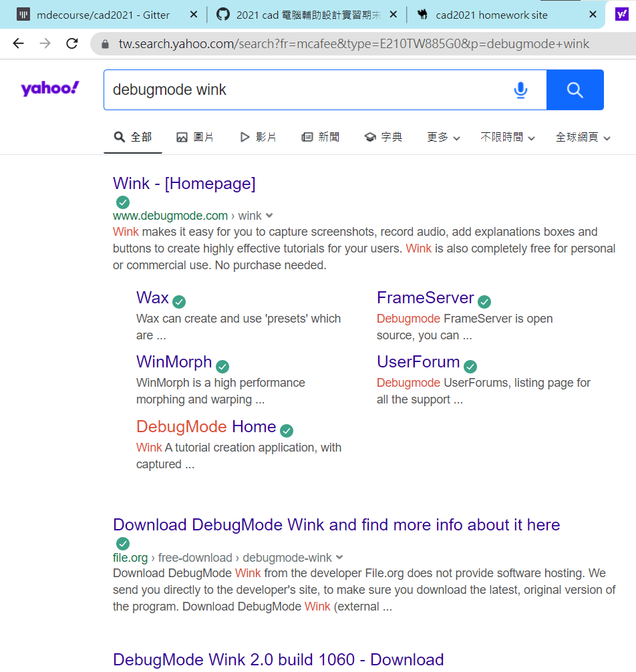
Task: Click the padlock site security icon
Action: [105, 43]
